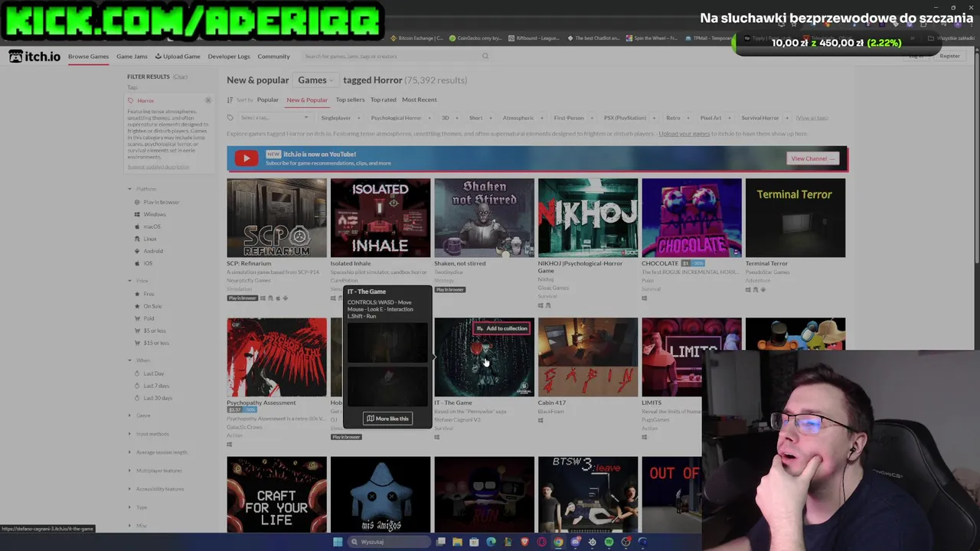This screenshot has height=551, width=980.
Task: Sort by Top rated
Action: [x=383, y=99]
